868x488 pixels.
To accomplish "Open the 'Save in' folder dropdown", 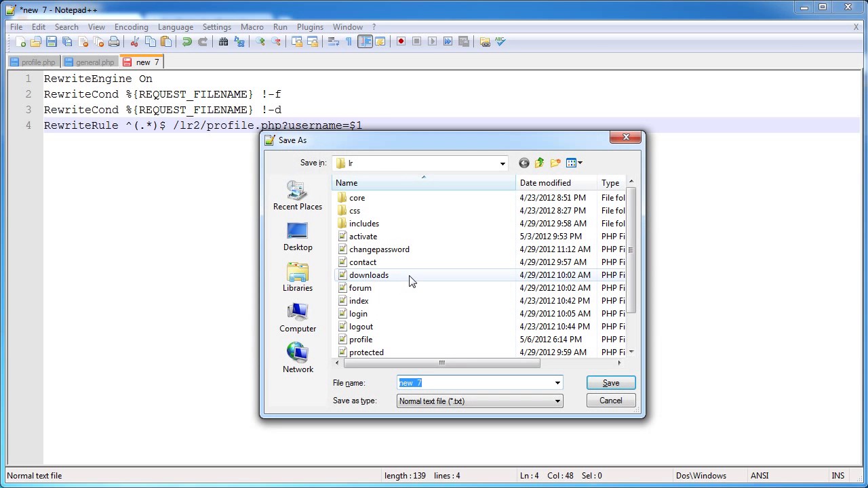I will [x=502, y=163].
